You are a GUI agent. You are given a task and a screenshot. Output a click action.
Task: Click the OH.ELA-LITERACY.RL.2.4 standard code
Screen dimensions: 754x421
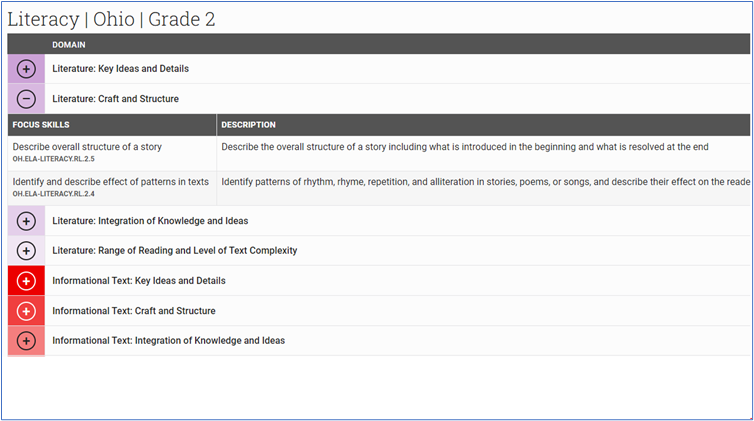[53, 194]
